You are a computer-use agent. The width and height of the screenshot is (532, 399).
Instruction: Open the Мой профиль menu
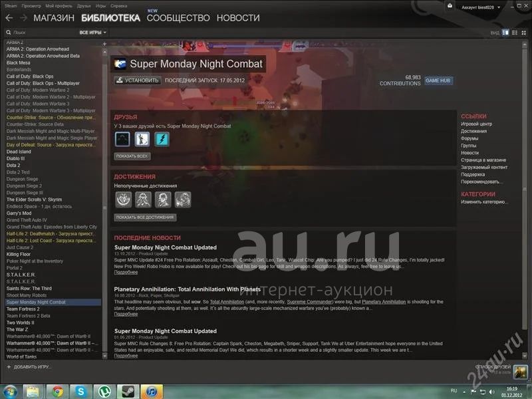coord(59,6)
